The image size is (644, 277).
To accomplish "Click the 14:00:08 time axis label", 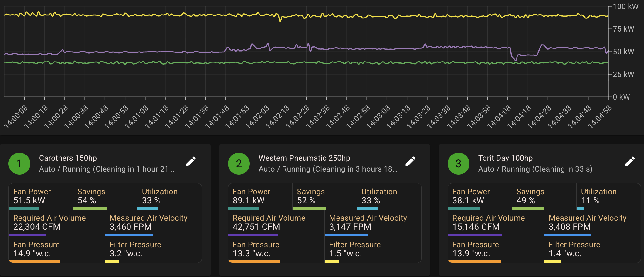I will pos(16,117).
